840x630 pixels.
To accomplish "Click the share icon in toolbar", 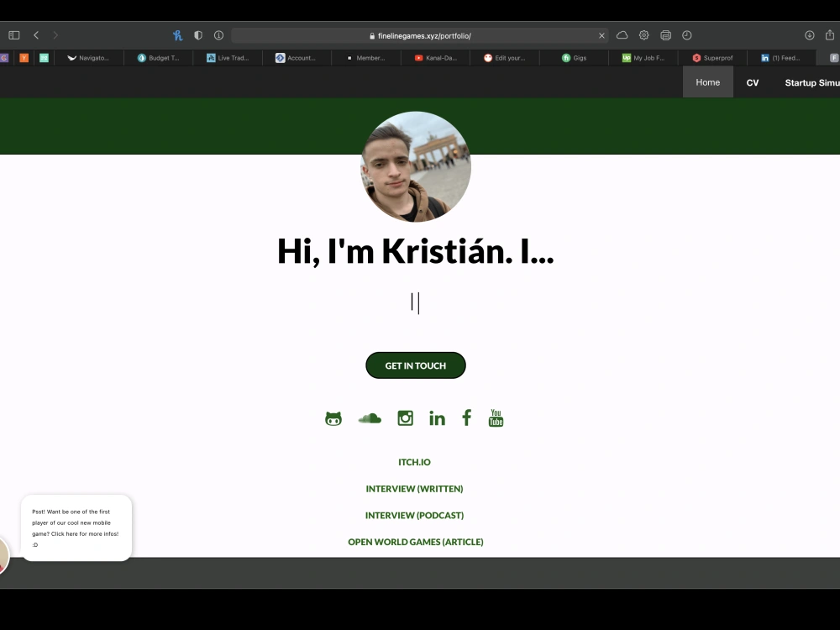I will tap(830, 34).
